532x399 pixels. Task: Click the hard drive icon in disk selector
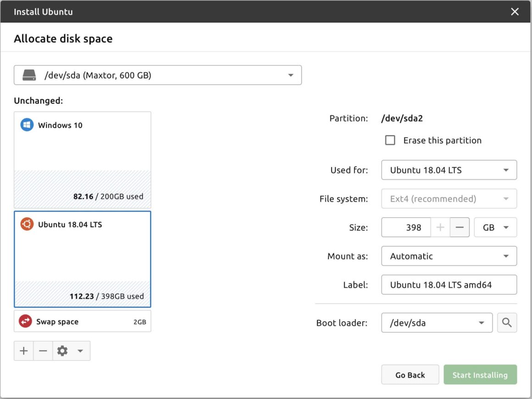click(x=29, y=75)
